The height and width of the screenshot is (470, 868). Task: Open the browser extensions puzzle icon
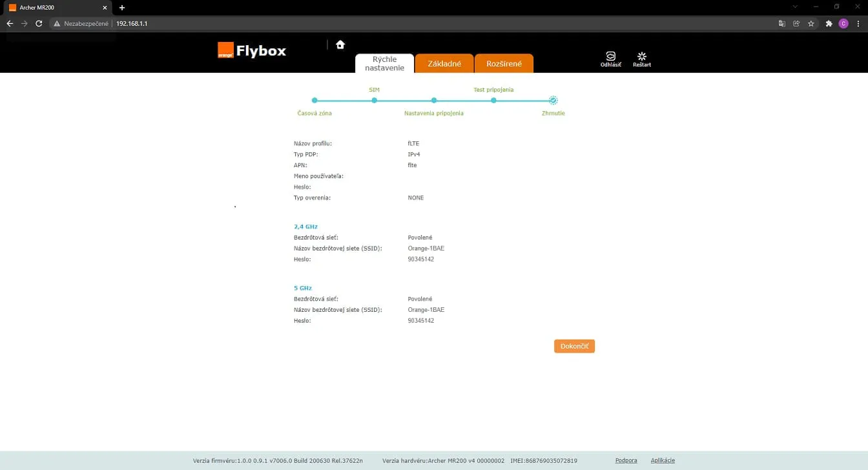coord(829,23)
